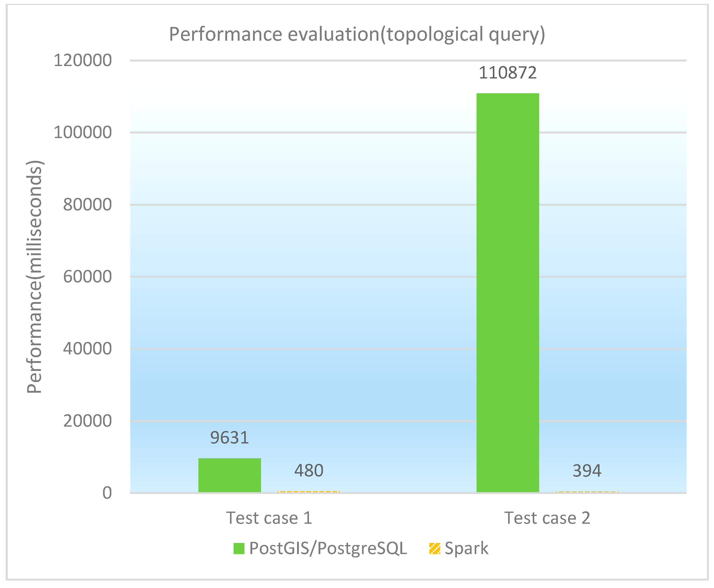
Task: Click the Test case 1 axis label
Action: (269, 518)
